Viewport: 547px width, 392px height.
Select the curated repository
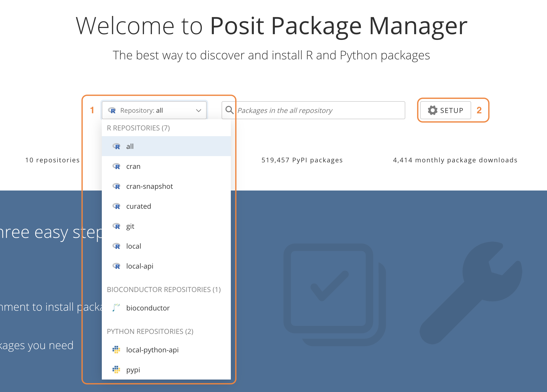[x=138, y=206]
